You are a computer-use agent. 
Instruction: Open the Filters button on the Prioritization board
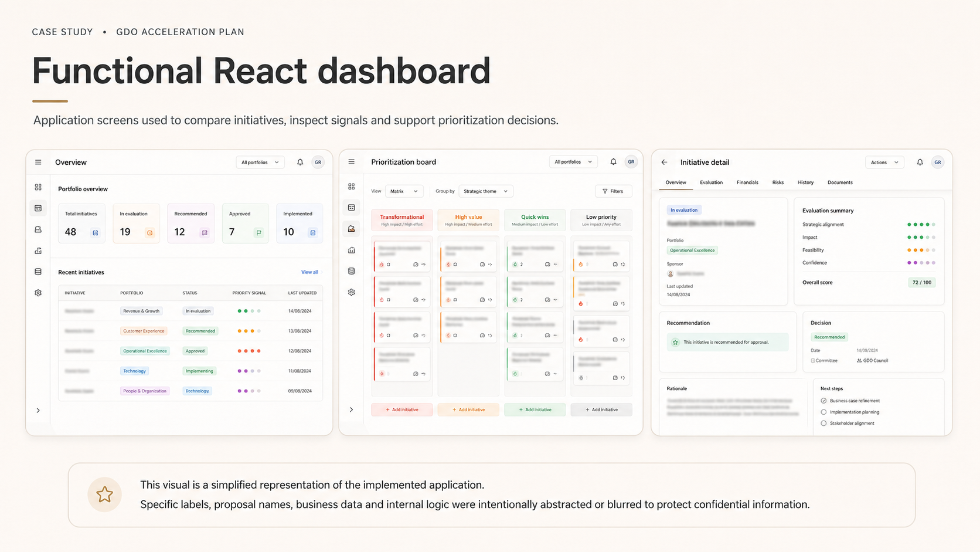(613, 191)
